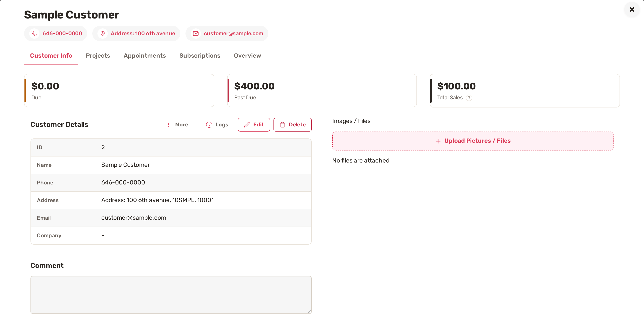This screenshot has height=316, width=644.
Task: Click the clock Logs icon
Action: tap(209, 125)
